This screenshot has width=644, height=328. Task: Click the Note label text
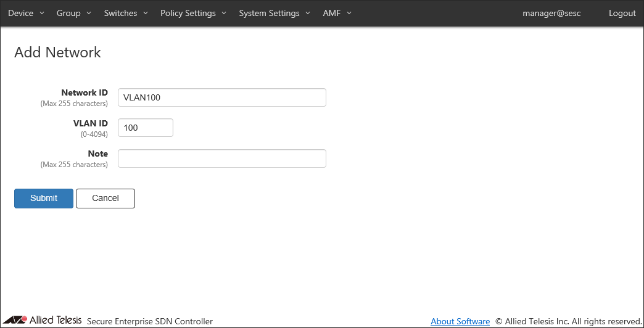coord(97,154)
